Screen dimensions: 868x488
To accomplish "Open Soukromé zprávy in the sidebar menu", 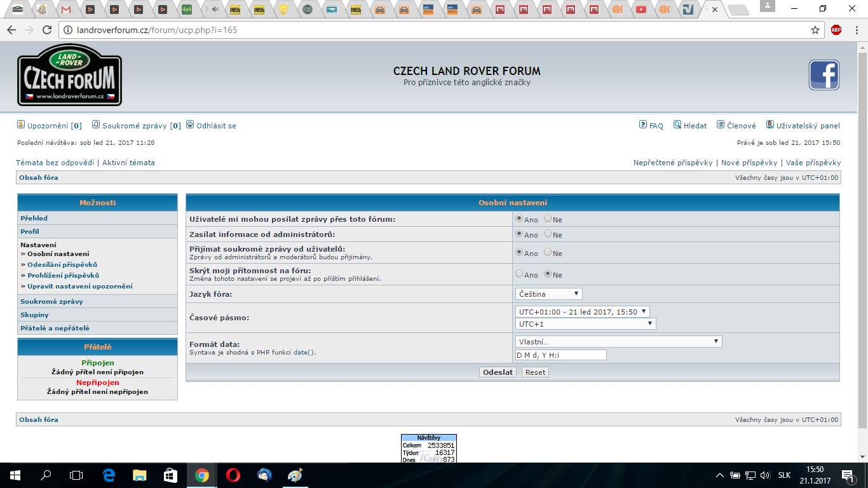I will pyautogui.click(x=51, y=302).
